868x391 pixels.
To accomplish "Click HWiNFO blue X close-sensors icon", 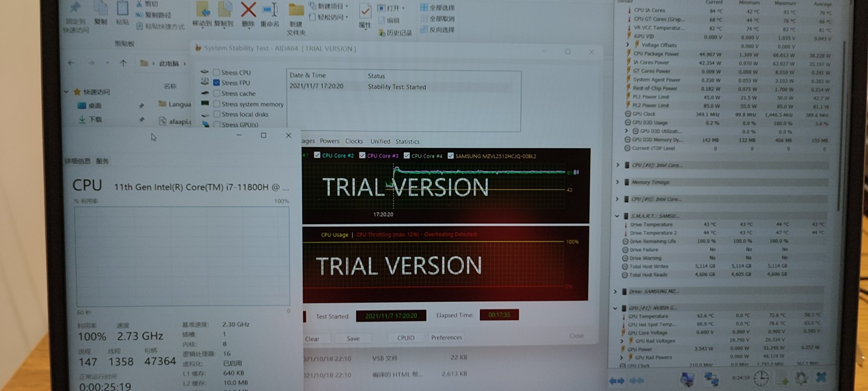I will 821,376.
